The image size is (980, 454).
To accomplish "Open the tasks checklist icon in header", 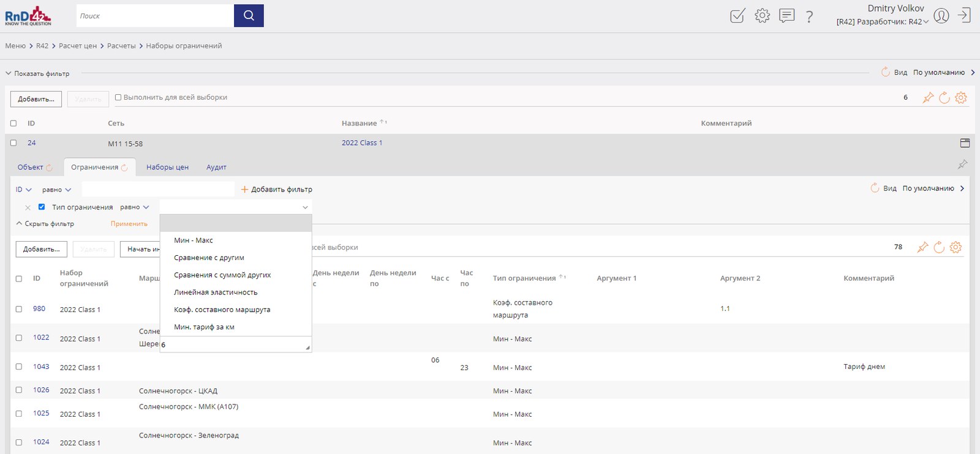I will pos(737,16).
